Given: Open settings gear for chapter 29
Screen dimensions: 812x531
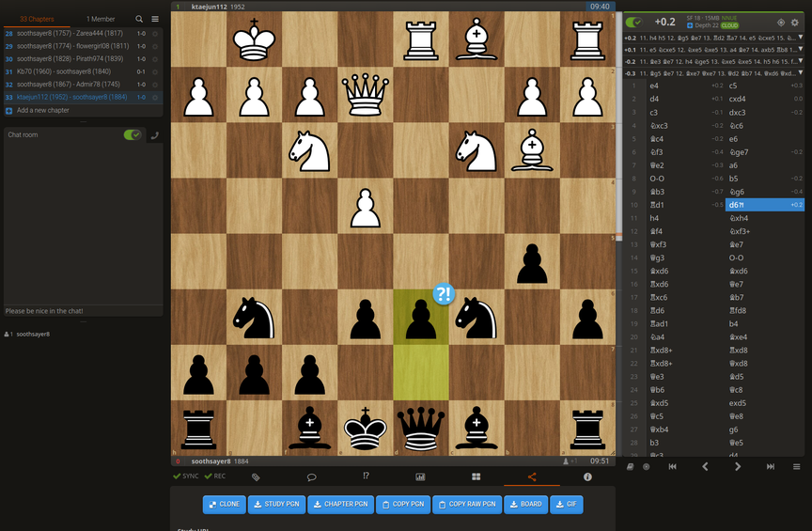Looking at the screenshot, I should coord(155,47).
